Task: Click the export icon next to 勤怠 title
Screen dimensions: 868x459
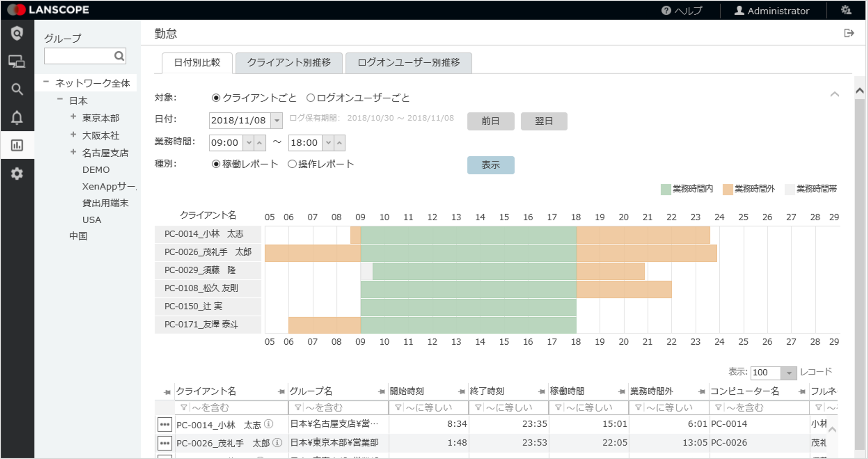Action: (850, 33)
